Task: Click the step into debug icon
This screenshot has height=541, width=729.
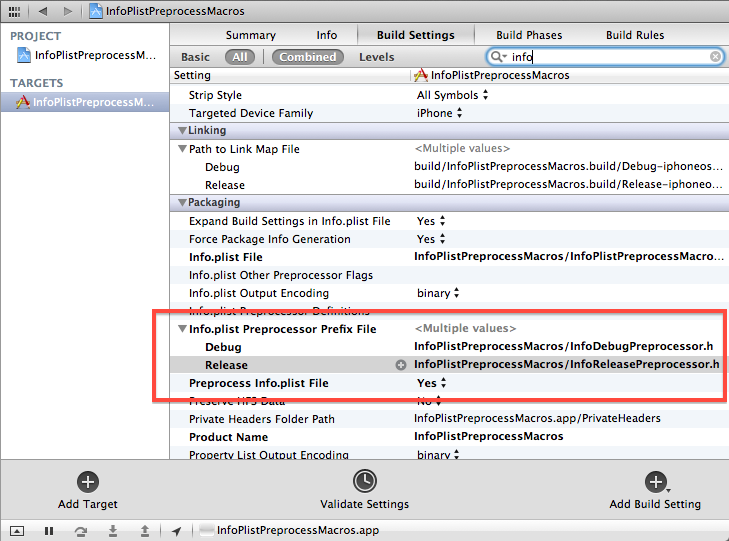Action: coord(113,531)
